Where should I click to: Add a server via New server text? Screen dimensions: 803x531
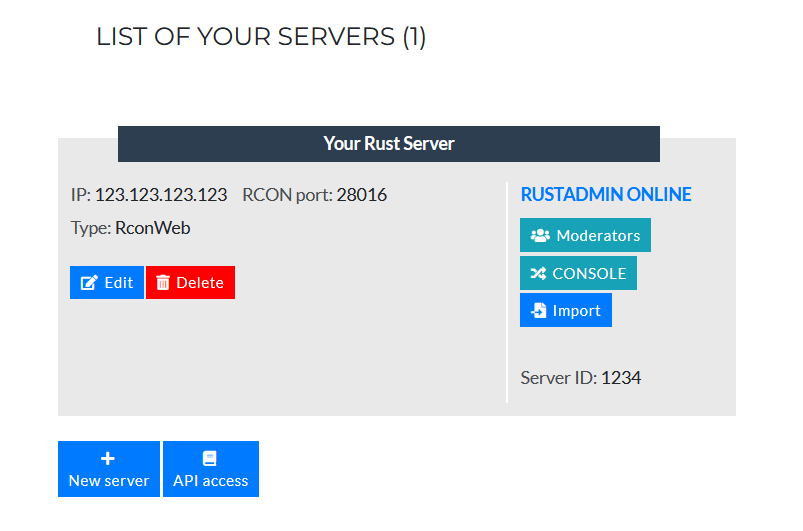(x=108, y=481)
